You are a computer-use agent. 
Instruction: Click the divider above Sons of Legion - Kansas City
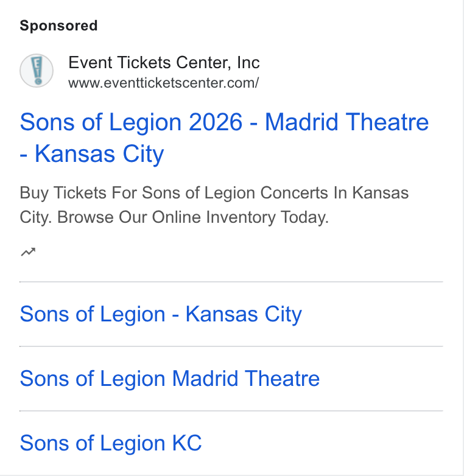pos(231,282)
